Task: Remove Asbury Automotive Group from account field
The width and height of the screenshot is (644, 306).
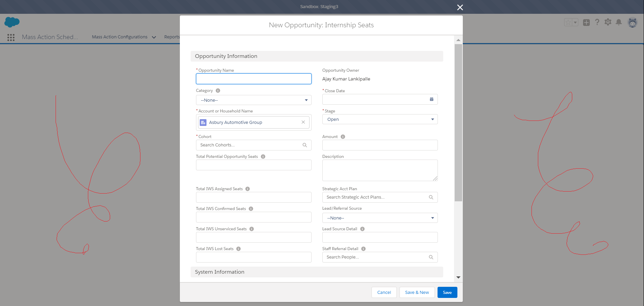Action: click(x=303, y=122)
